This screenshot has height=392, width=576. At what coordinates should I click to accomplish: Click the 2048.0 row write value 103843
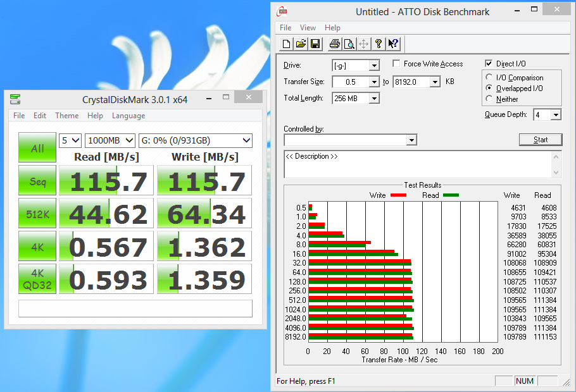pos(515,319)
